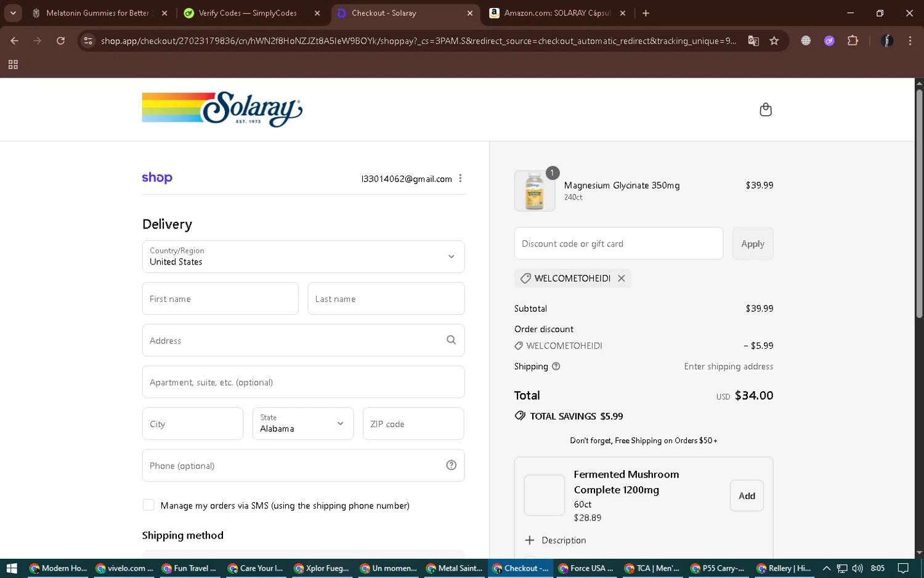Image resolution: width=924 pixels, height=578 pixels.
Task: Close the Amazon SOLARAY tab
Action: pos(623,13)
